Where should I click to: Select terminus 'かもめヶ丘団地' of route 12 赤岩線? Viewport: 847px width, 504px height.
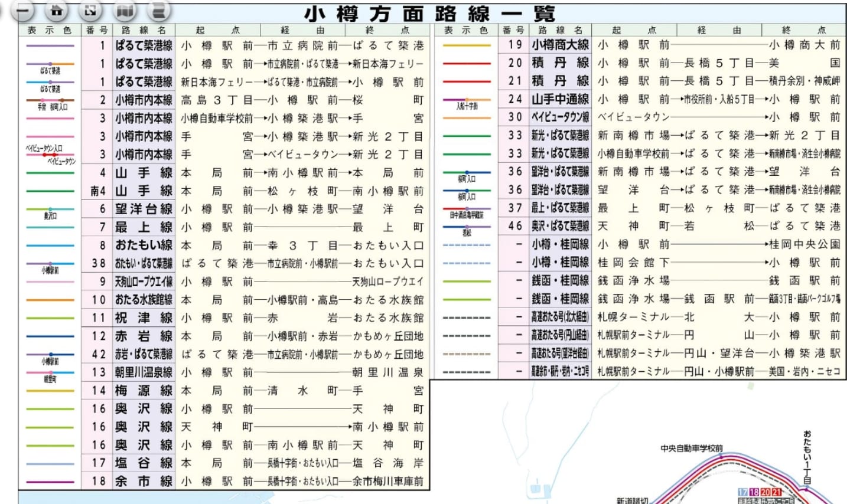tap(388, 336)
